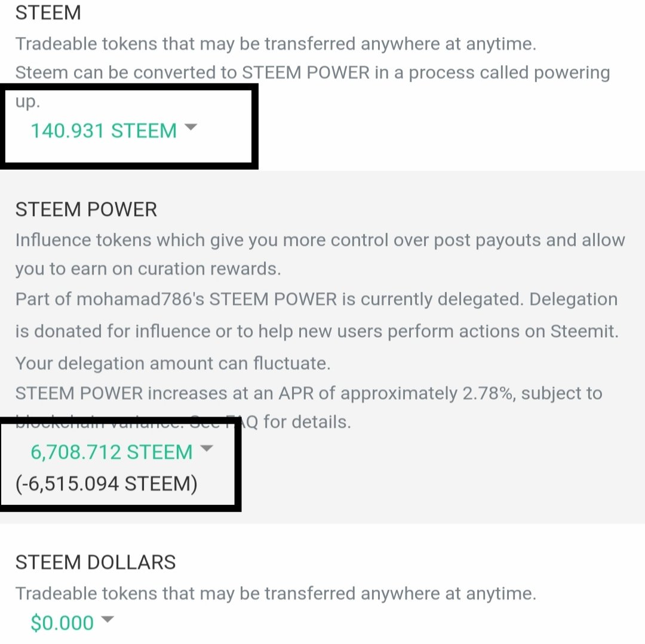Open the dropdown arrow beside $0.000
This screenshot has width=645, height=644.
[107, 620]
